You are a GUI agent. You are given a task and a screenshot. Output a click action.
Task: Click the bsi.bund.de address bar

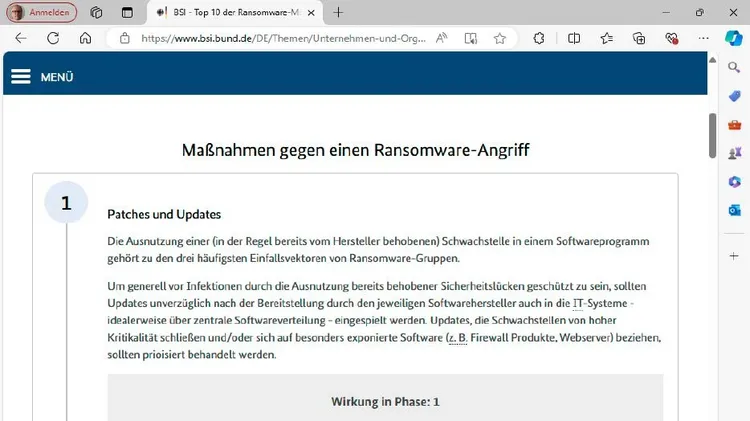[283, 38]
